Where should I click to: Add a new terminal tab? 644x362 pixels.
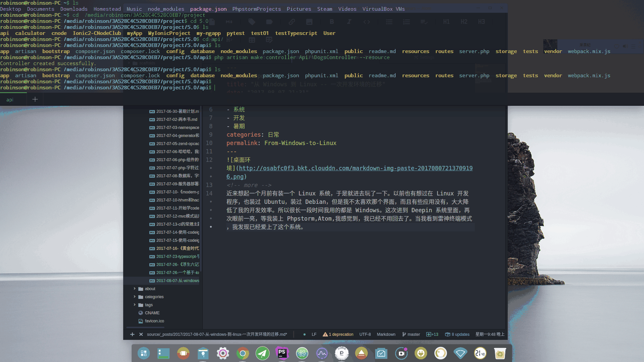[35, 99]
